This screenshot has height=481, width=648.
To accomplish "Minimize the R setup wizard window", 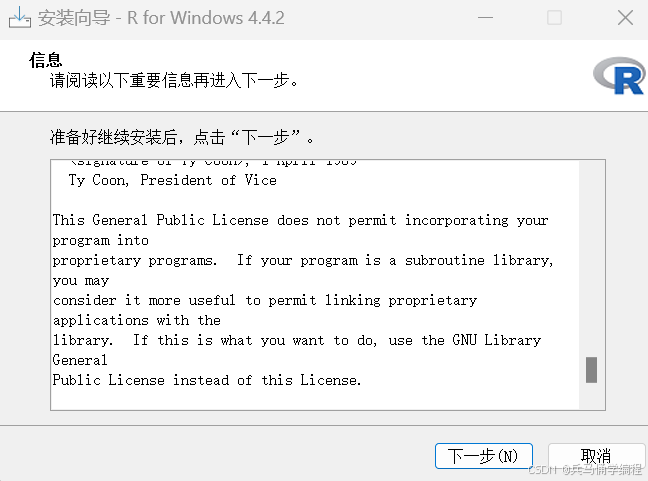I will coord(485,18).
